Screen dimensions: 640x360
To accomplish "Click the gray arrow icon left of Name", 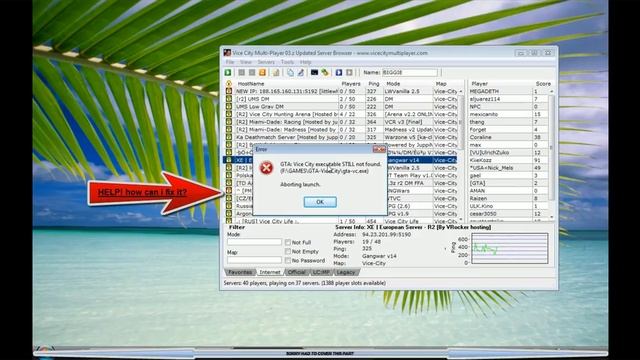I will (x=349, y=73).
